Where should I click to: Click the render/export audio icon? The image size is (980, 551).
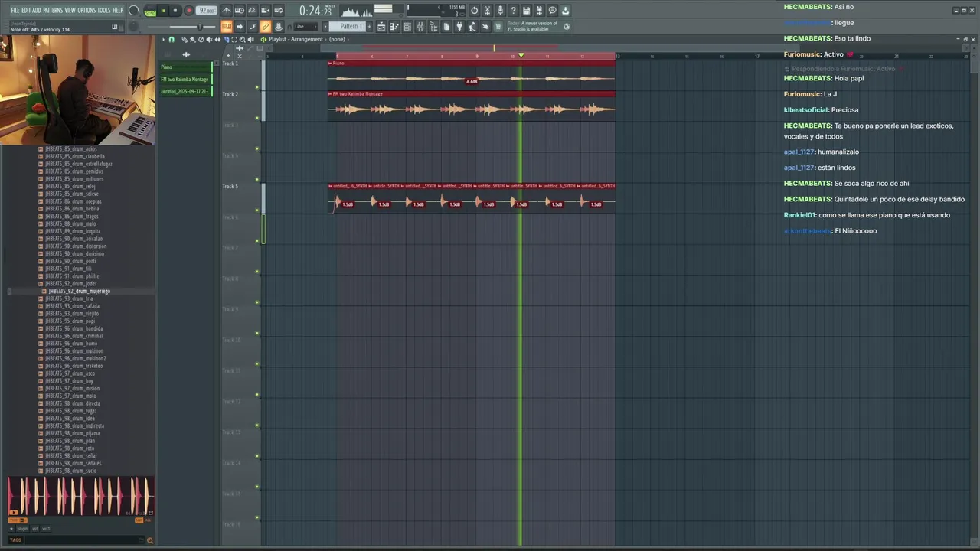click(539, 11)
